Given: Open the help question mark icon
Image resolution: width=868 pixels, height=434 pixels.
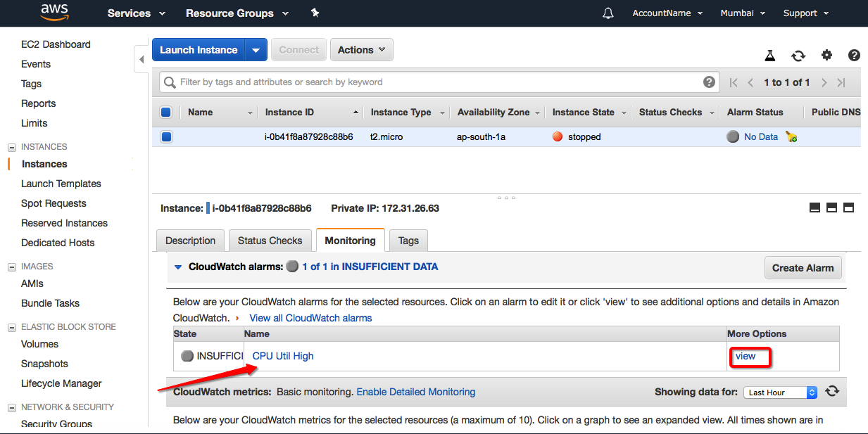Looking at the screenshot, I should click(x=854, y=56).
